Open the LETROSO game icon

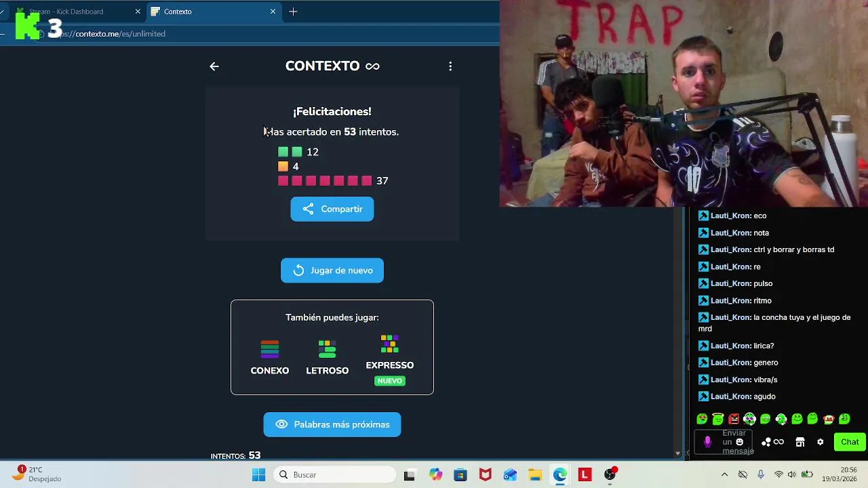(x=328, y=349)
